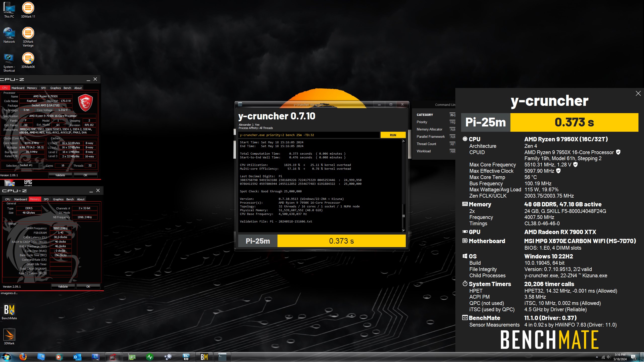Screen dimensions: 644x362
Task: Click the y-cruncher command line input field
Action: click(x=309, y=135)
